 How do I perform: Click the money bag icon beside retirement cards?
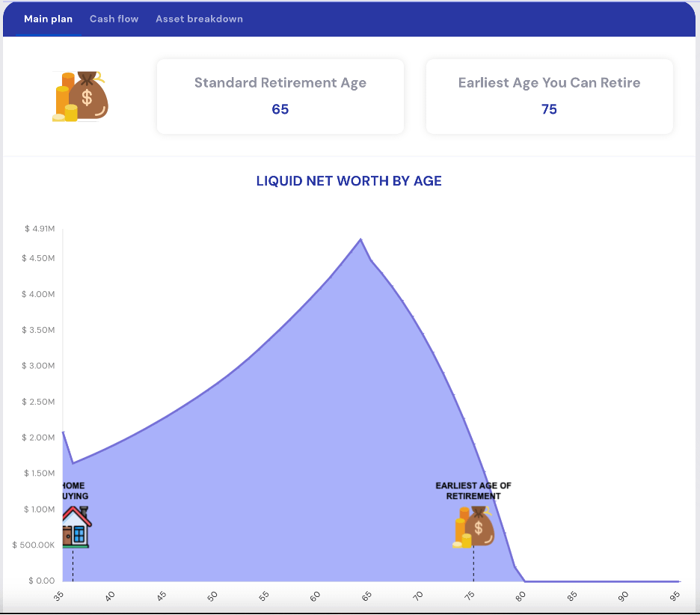click(81, 97)
